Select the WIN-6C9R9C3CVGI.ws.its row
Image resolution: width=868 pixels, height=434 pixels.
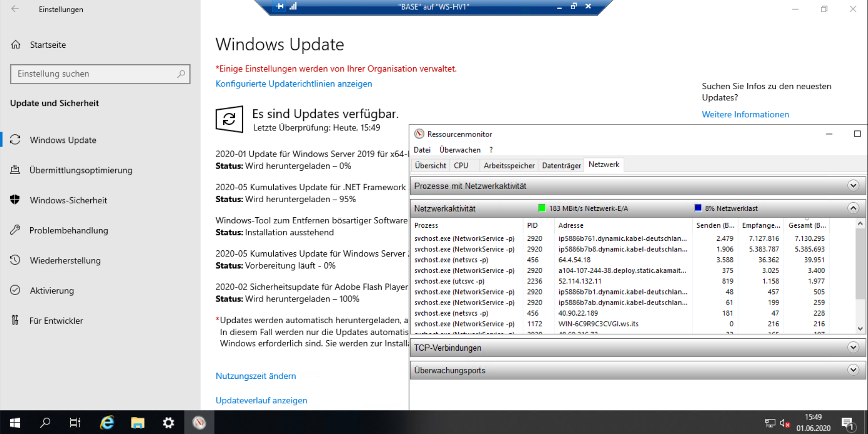(620, 324)
